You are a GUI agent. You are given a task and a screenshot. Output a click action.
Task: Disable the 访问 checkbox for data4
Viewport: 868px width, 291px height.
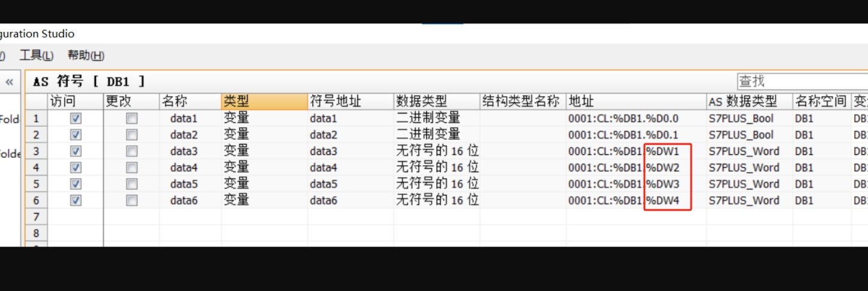pos(76,167)
